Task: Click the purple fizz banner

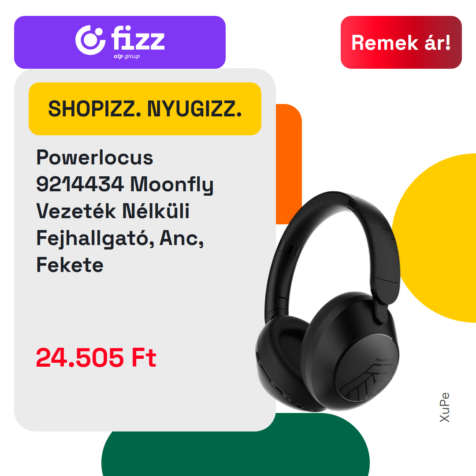Action: [119, 42]
